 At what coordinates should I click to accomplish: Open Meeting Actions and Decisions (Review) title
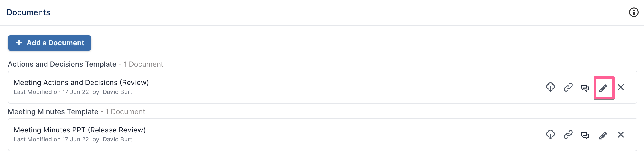click(x=81, y=82)
